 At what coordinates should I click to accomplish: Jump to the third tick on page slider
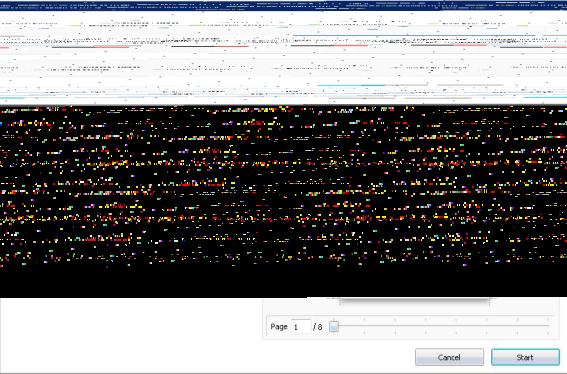click(395, 326)
